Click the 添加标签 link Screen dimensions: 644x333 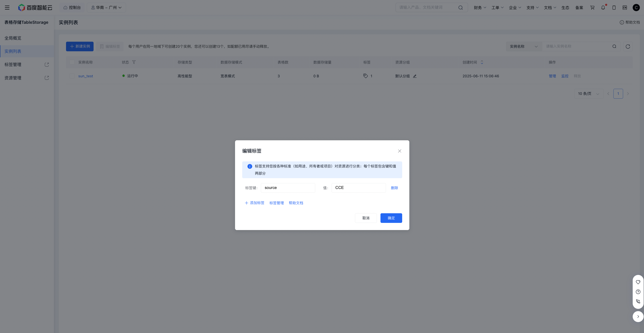[x=254, y=203]
